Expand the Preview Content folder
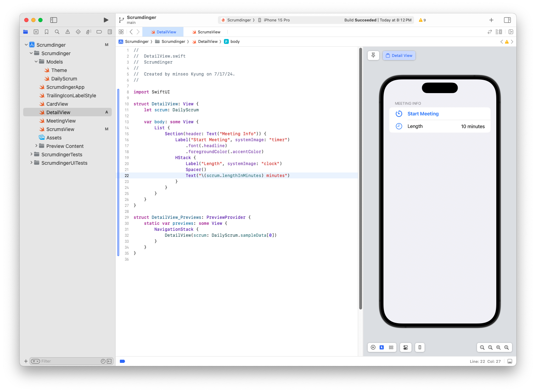Screen dimensions: 536x392 tap(36, 146)
